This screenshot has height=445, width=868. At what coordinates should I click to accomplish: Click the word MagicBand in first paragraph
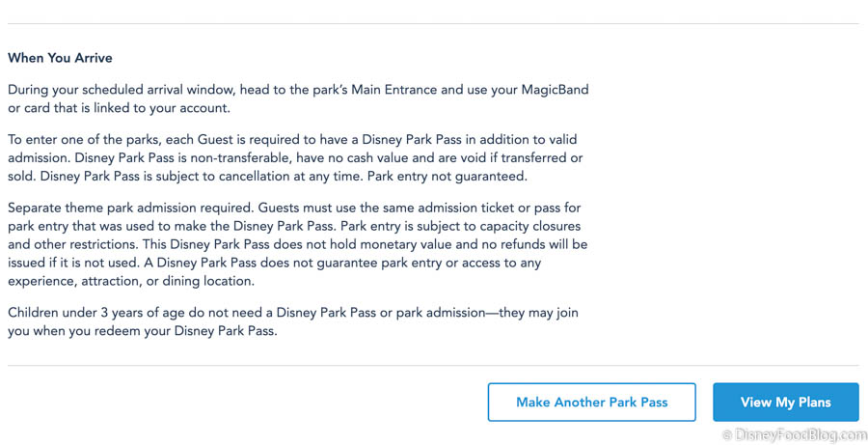554,90
